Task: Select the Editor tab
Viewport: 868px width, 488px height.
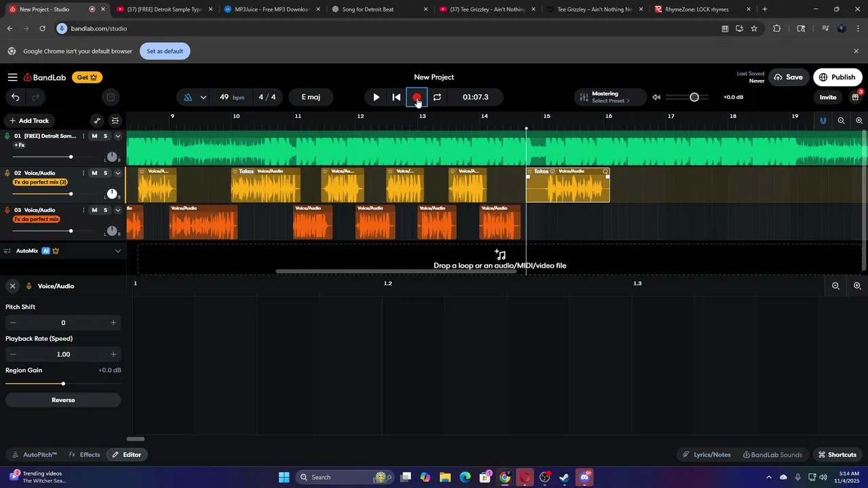Action: [x=127, y=455]
